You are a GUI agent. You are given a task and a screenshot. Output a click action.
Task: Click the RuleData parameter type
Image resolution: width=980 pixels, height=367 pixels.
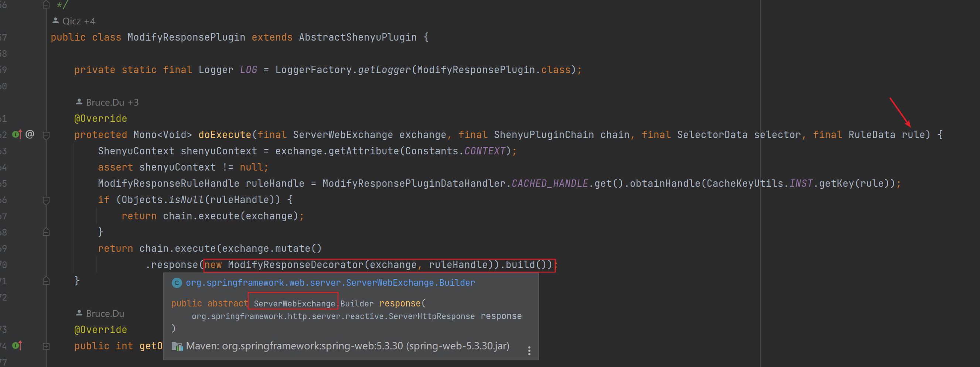(871, 135)
